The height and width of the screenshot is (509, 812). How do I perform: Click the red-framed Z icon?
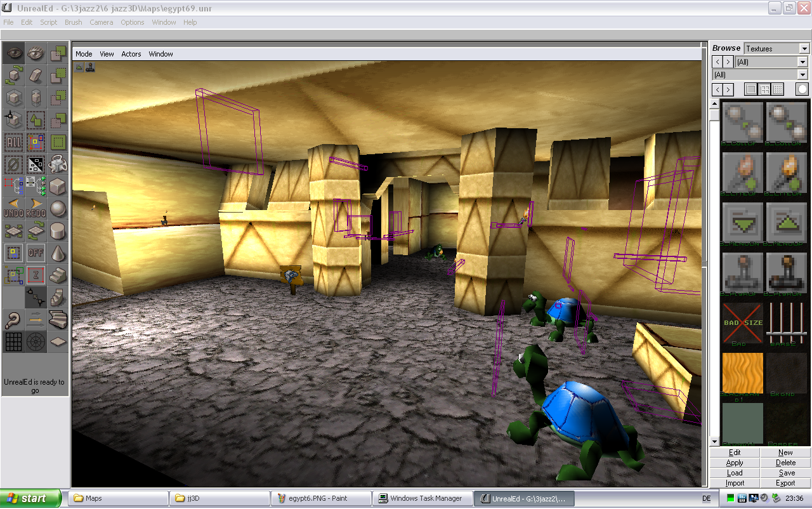pyautogui.click(x=36, y=275)
